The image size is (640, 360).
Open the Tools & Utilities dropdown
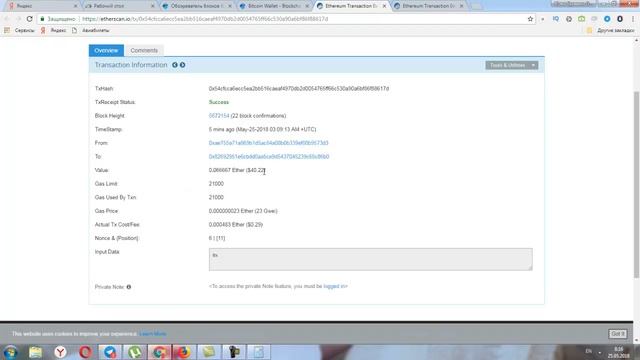point(512,65)
